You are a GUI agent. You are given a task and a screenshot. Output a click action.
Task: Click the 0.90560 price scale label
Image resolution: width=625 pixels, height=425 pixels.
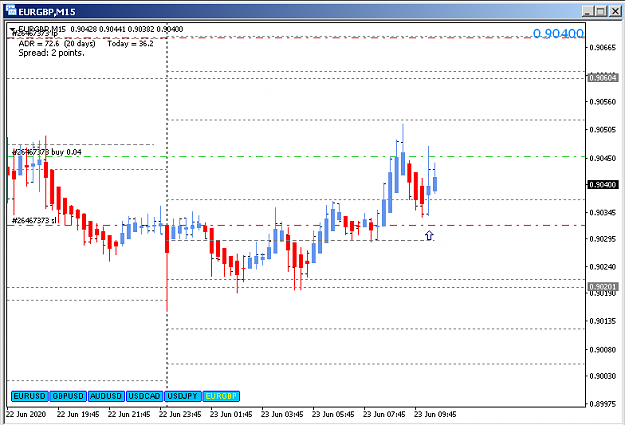tap(603, 102)
